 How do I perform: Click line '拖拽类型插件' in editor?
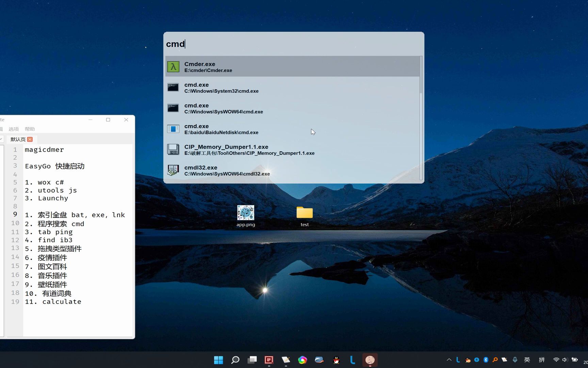pyautogui.click(x=53, y=248)
